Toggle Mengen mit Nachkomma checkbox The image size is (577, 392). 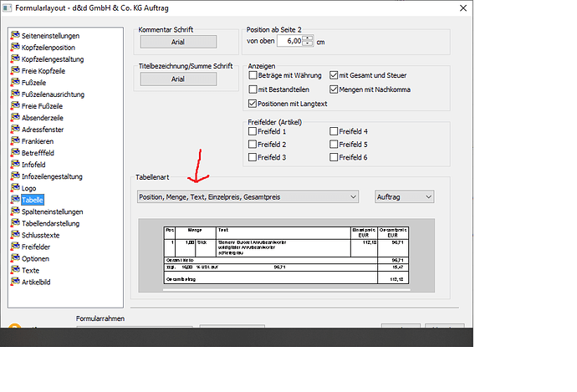[334, 89]
